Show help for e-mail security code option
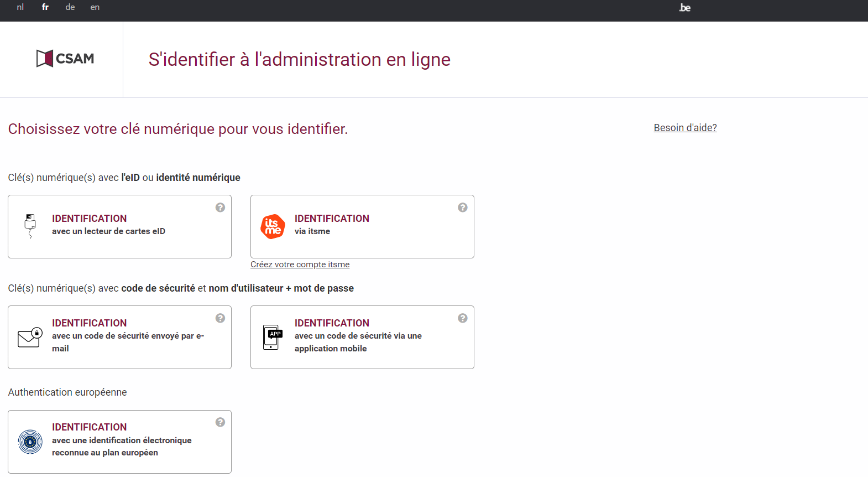The image size is (868, 477). pyautogui.click(x=220, y=318)
